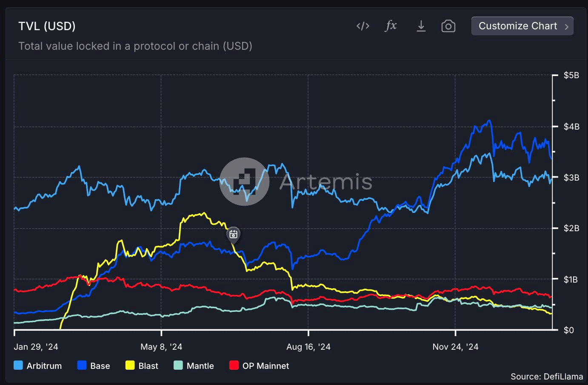Toggle the Arbitrum color swatch in legend
Viewport: 588px width, 385px height.
tap(18, 365)
